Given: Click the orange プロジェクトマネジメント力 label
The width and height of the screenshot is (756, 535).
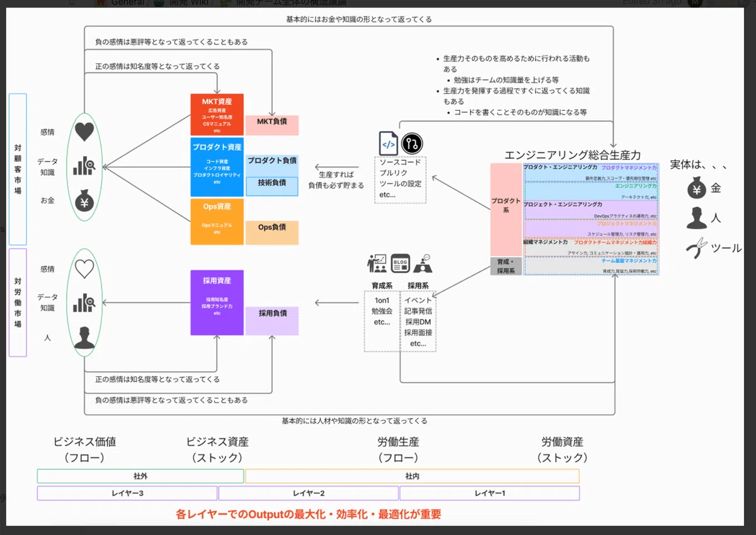Looking at the screenshot, I should 627,224.
